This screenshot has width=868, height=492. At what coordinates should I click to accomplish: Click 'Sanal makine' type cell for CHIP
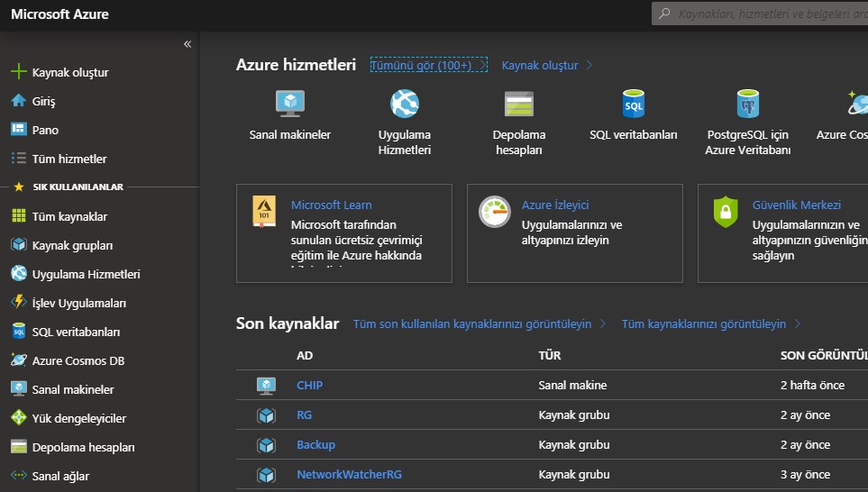572,385
